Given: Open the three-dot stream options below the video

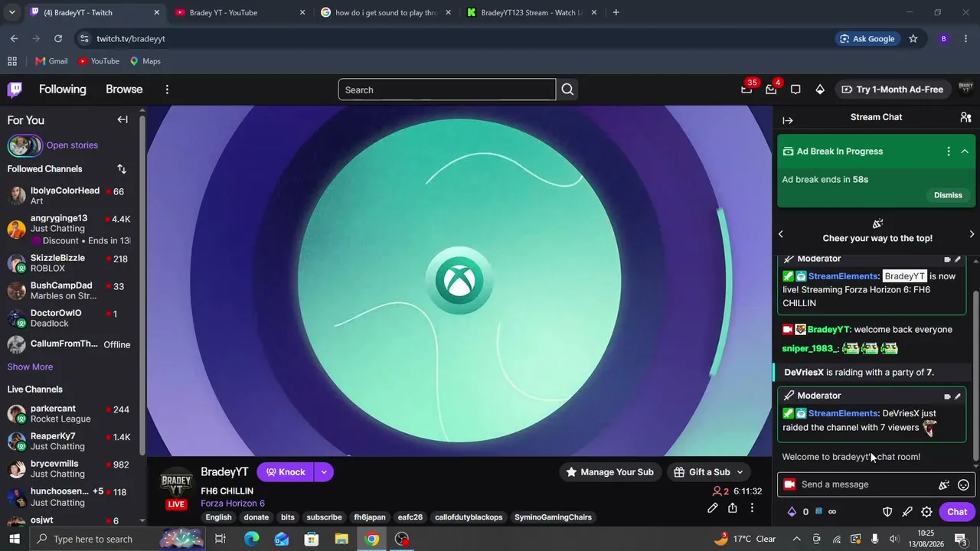Looking at the screenshot, I should click(x=752, y=507).
